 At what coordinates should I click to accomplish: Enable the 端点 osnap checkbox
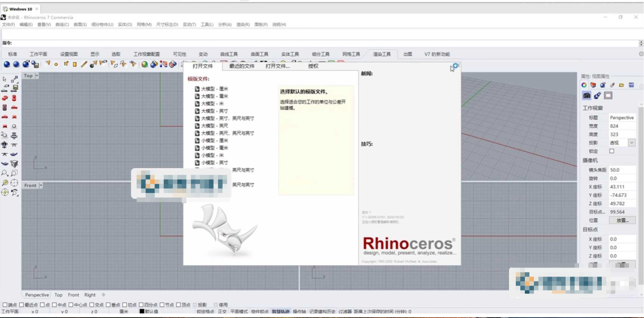pyautogui.click(x=5, y=305)
